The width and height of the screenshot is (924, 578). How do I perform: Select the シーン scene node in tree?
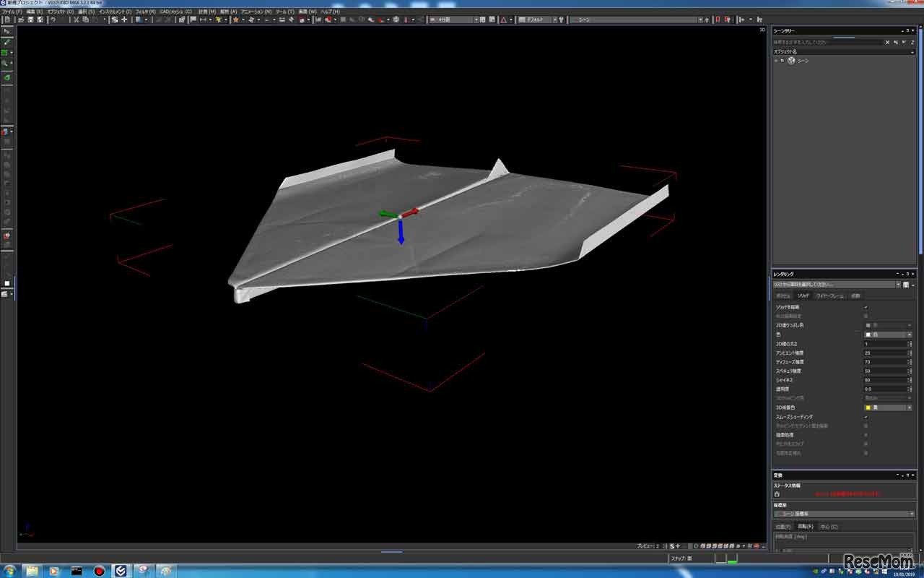[803, 61]
